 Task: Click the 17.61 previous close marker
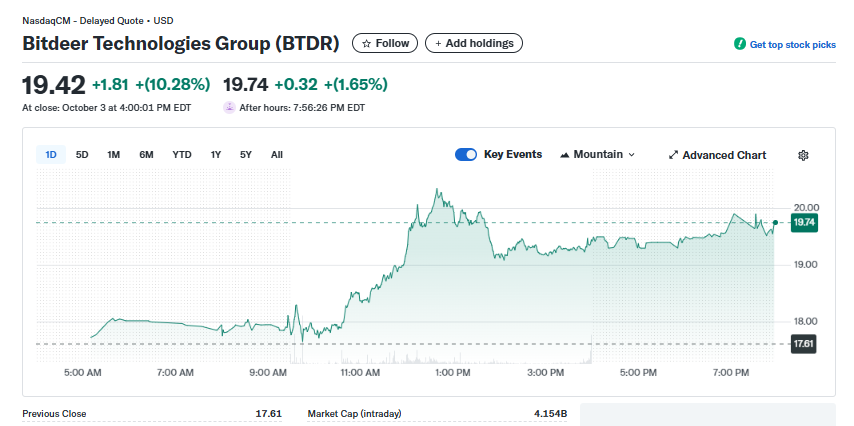click(804, 344)
